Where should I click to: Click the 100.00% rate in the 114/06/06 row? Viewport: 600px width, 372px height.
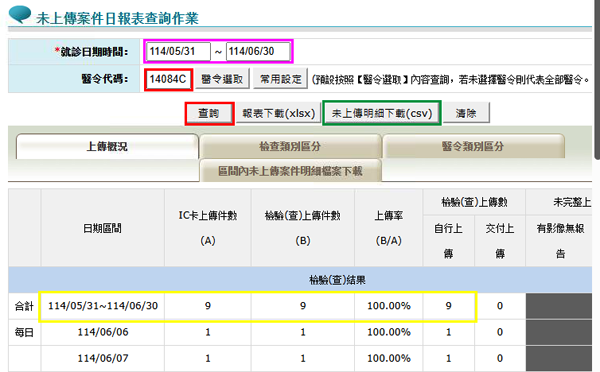pyautogui.click(x=389, y=332)
